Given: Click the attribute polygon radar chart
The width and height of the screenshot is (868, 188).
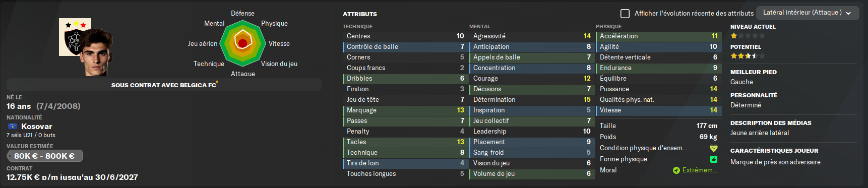Looking at the screenshot, I should pos(242,43).
